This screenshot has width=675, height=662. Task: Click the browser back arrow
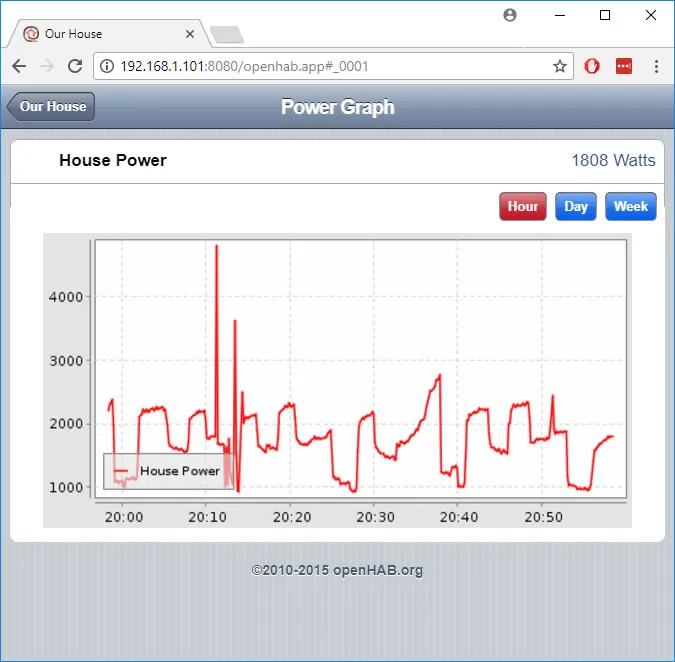click(x=19, y=66)
